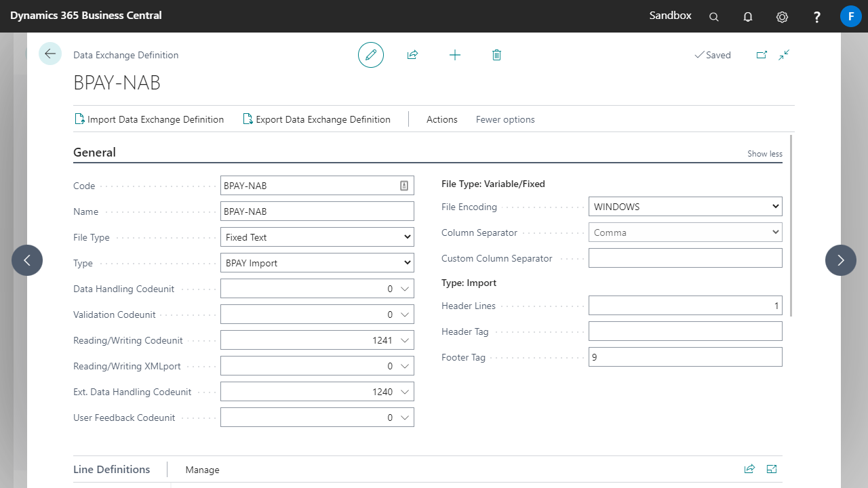Open Manage menu in Line Definitions
Screen dimensions: 868x488
pos(202,470)
